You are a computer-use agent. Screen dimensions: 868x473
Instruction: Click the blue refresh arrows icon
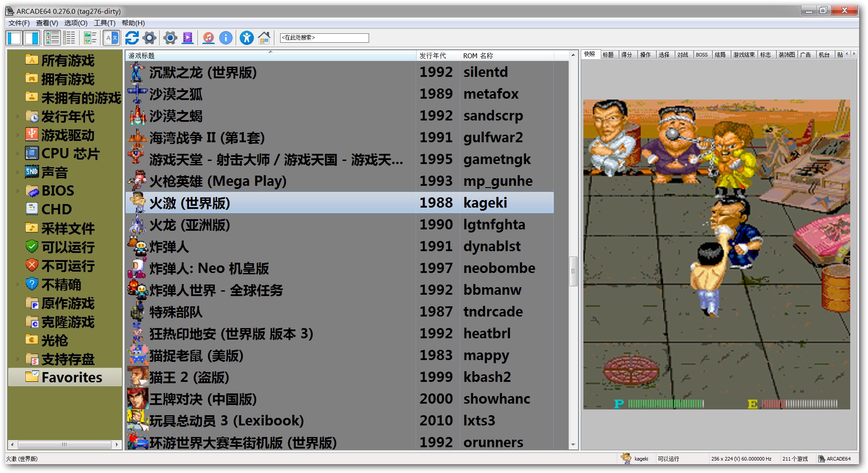click(132, 38)
